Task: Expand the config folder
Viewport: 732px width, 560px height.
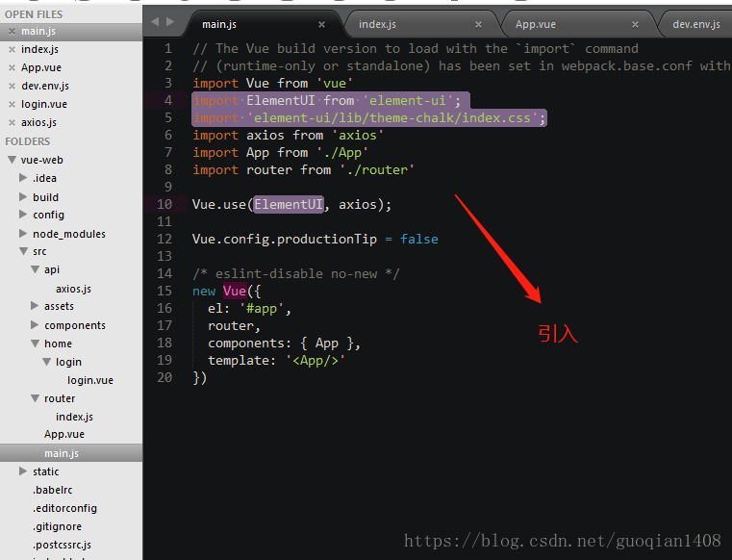Action: [23, 214]
